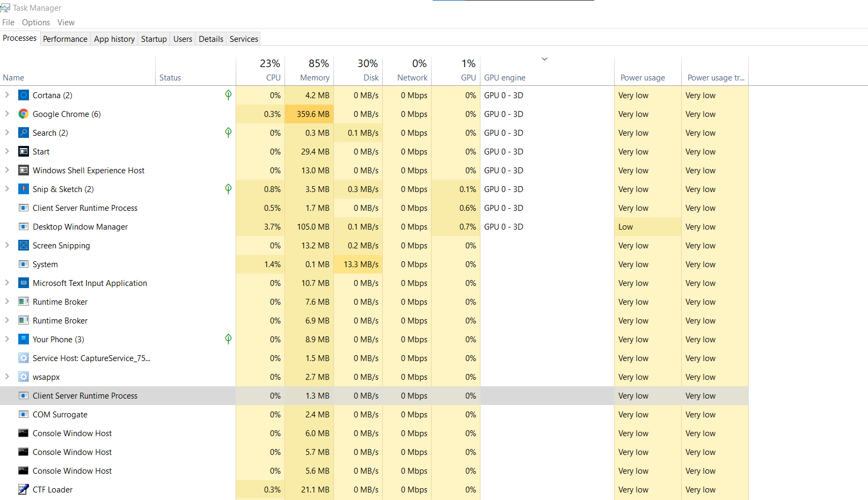
Task: Sort by the Power usage trend column header
Action: (715, 71)
